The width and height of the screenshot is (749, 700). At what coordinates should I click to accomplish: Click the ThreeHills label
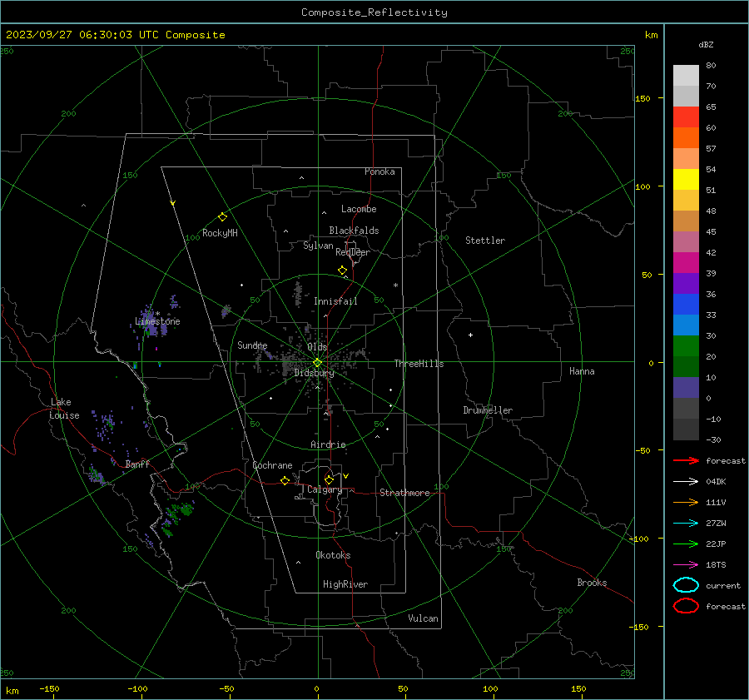pyautogui.click(x=419, y=364)
